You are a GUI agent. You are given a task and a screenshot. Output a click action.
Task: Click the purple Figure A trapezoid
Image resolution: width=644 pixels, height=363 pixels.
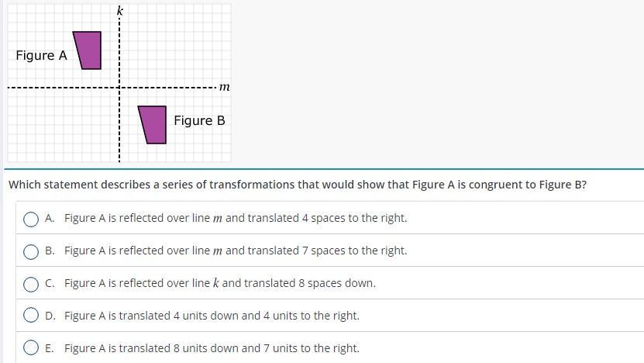pos(89,50)
